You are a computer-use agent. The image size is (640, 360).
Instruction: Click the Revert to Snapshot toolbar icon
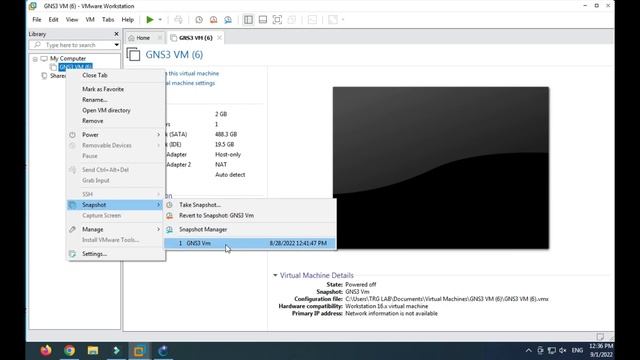(x=213, y=20)
